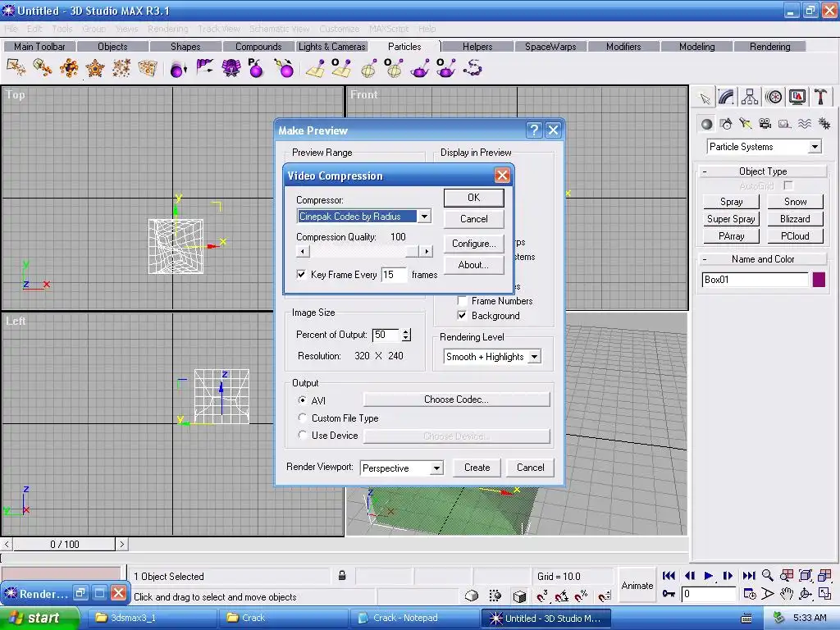Image resolution: width=840 pixels, height=630 pixels.
Task: Select the Motion command panel tab
Action: 774,97
